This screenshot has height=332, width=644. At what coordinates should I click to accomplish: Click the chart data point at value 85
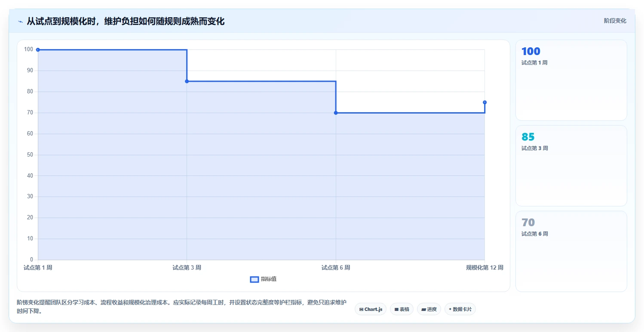click(187, 81)
